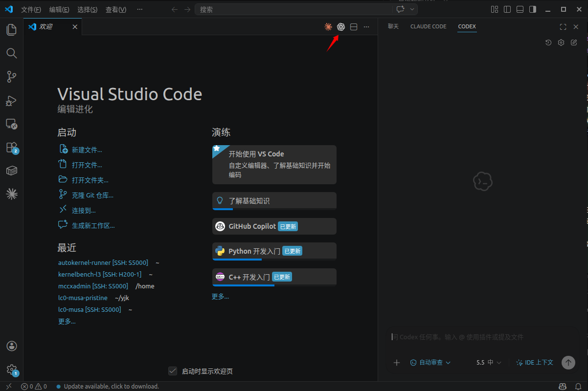This screenshot has width=588, height=391.
Task: Click 更多... under the 演练 walkthroughs
Action: (220, 296)
